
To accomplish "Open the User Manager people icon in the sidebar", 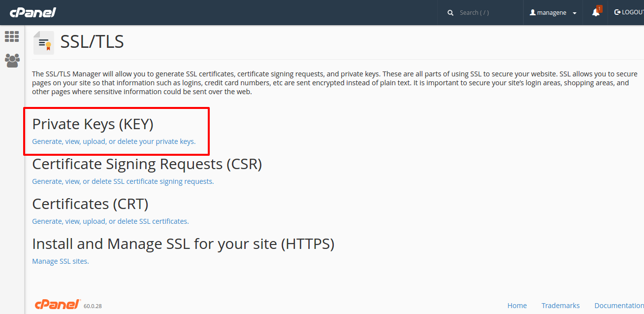I will [x=12, y=61].
